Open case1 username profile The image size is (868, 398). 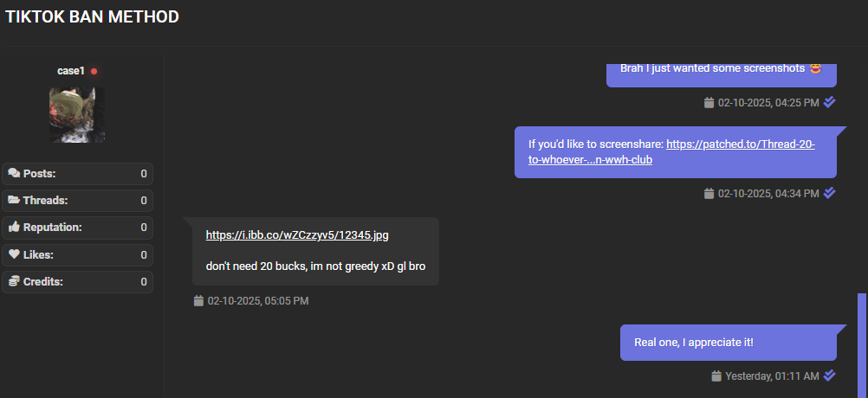pyautogui.click(x=71, y=71)
